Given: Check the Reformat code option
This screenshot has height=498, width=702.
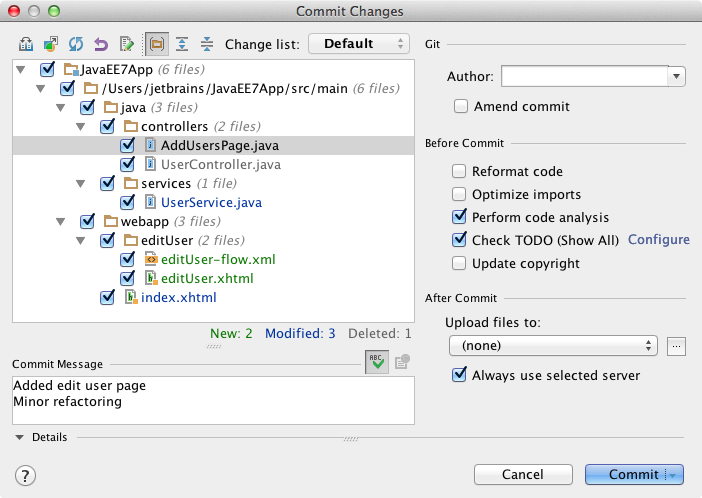Looking at the screenshot, I should pyautogui.click(x=459, y=171).
